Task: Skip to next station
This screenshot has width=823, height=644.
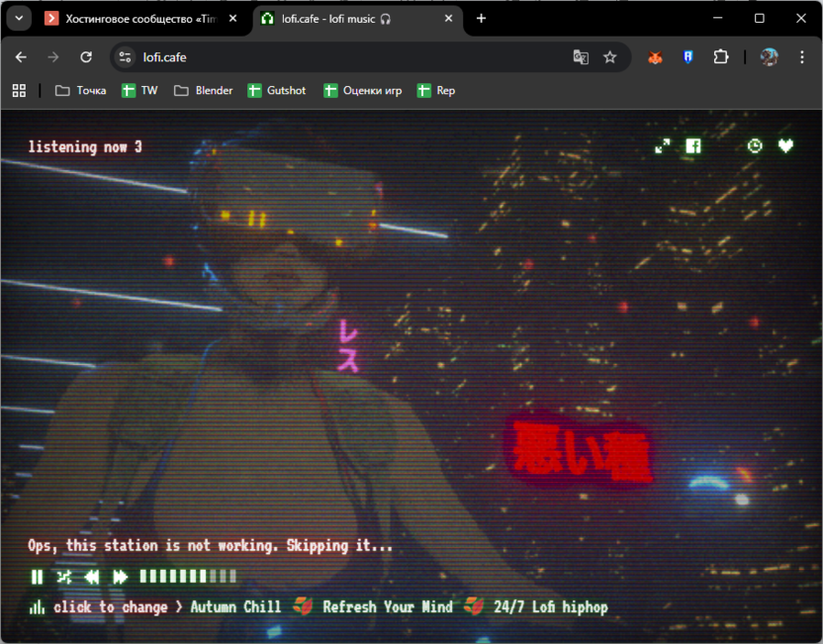Action: click(x=121, y=577)
